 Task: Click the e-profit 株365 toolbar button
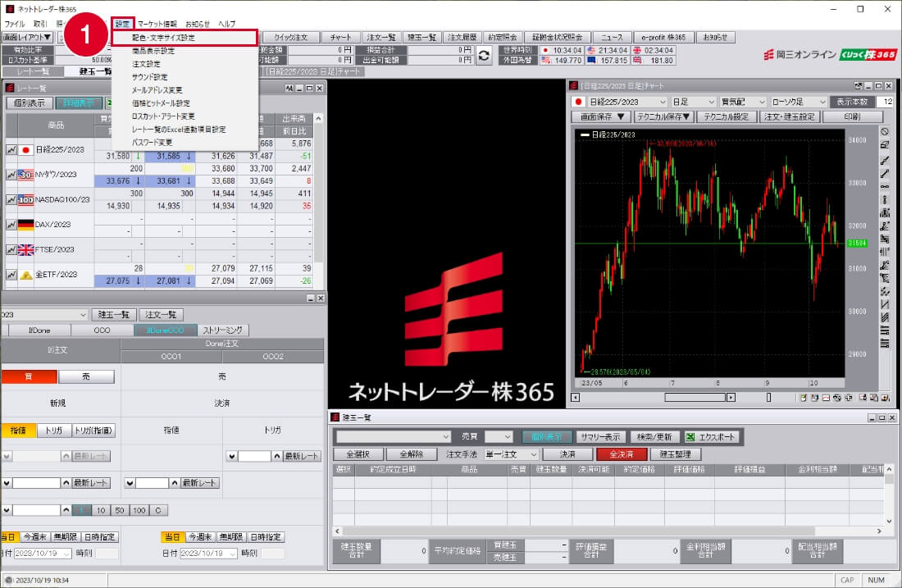click(x=663, y=38)
